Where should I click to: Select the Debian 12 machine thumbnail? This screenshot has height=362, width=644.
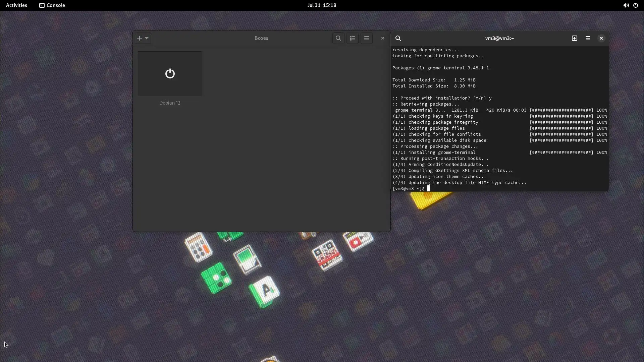point(170,74)
